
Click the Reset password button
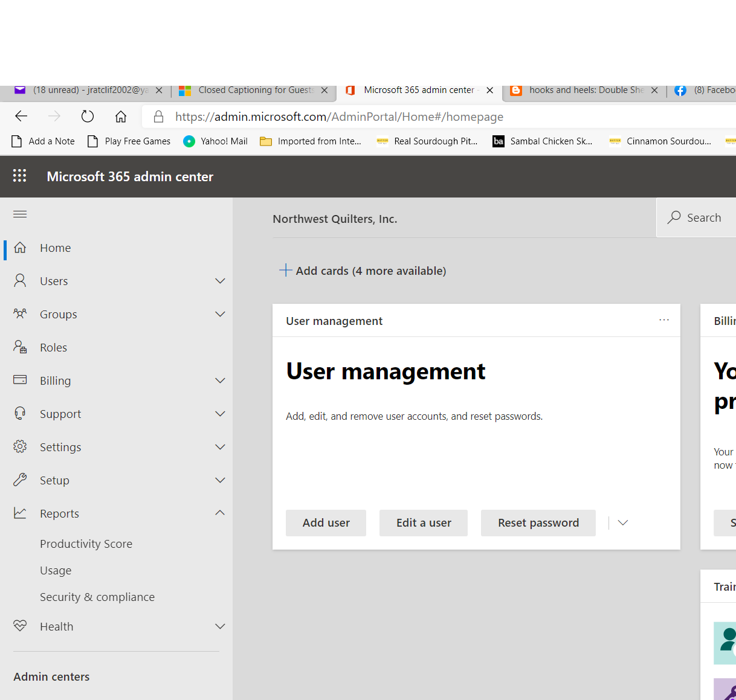pos(538,523)
